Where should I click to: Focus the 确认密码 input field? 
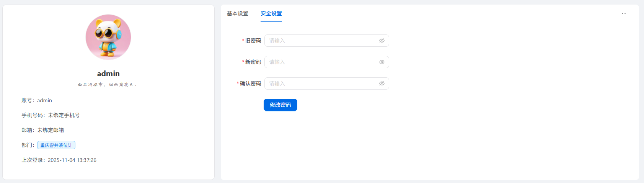click(x=321, y=83)
